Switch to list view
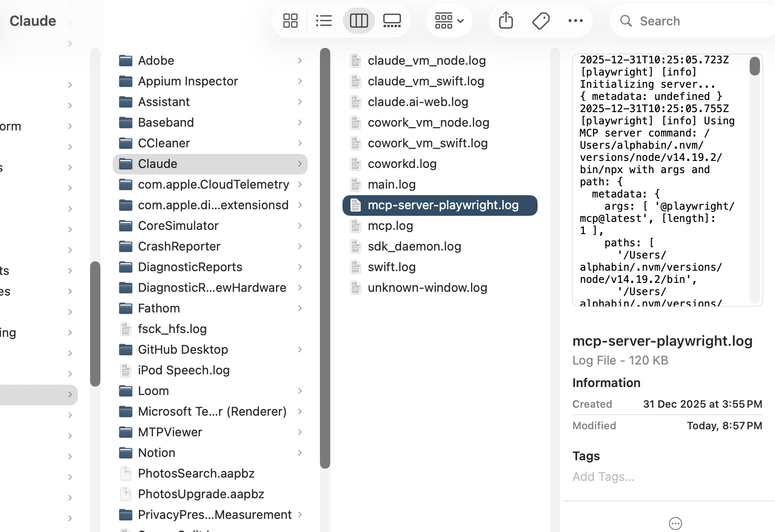 [324, 21]
